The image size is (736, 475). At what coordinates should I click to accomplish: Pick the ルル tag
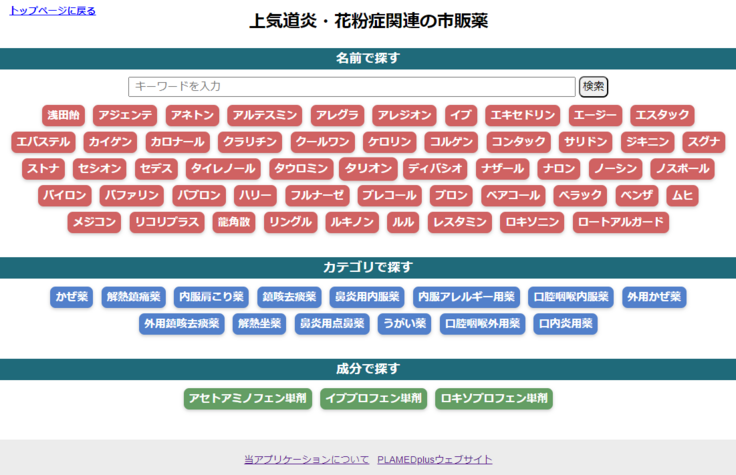[403, 222]
